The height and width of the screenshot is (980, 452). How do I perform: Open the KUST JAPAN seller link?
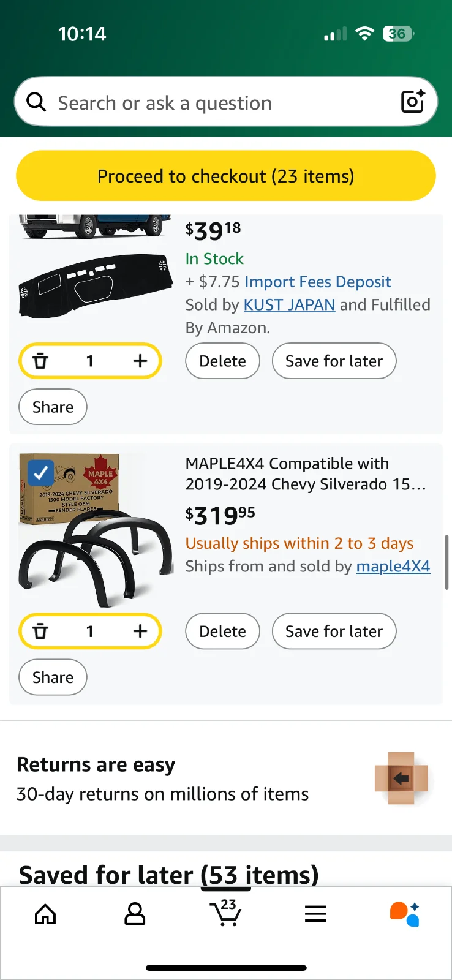point(289,305)
